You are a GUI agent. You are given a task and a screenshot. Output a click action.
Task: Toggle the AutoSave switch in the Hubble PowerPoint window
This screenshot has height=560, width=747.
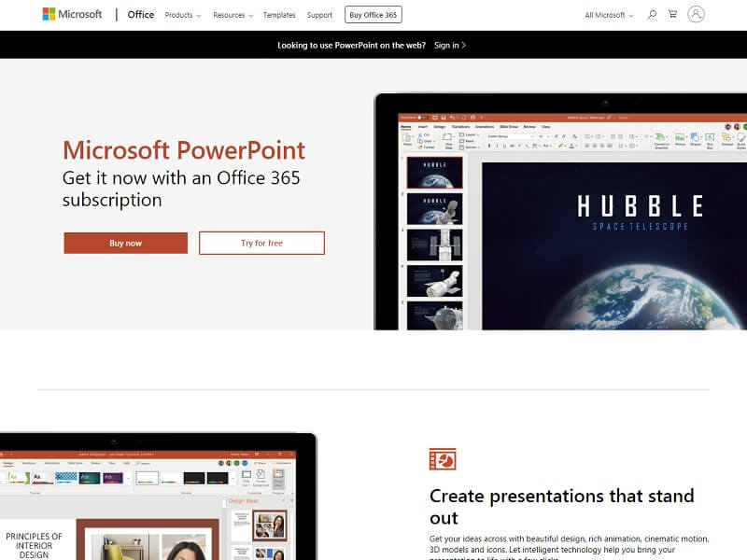click(422, 118)
